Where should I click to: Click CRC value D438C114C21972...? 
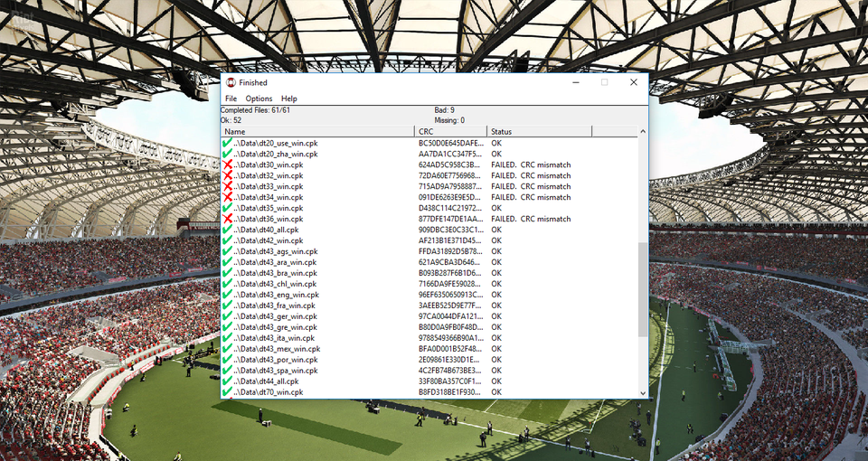click(x=450, y=208)
